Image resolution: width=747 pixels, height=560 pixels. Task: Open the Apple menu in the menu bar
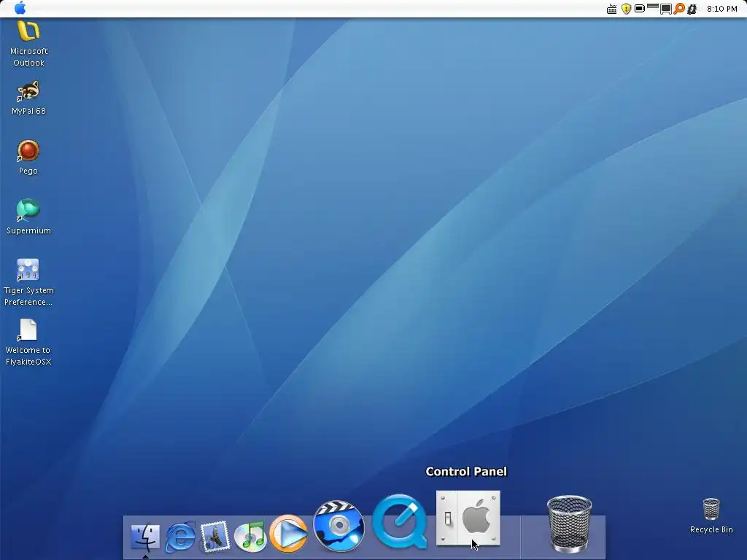[20, 8]
